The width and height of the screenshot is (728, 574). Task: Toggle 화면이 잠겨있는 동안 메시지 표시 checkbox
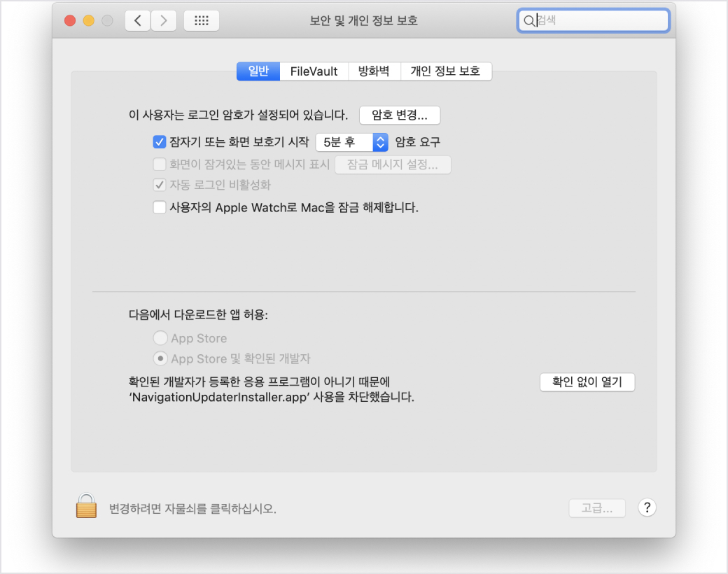pos(159,164)
